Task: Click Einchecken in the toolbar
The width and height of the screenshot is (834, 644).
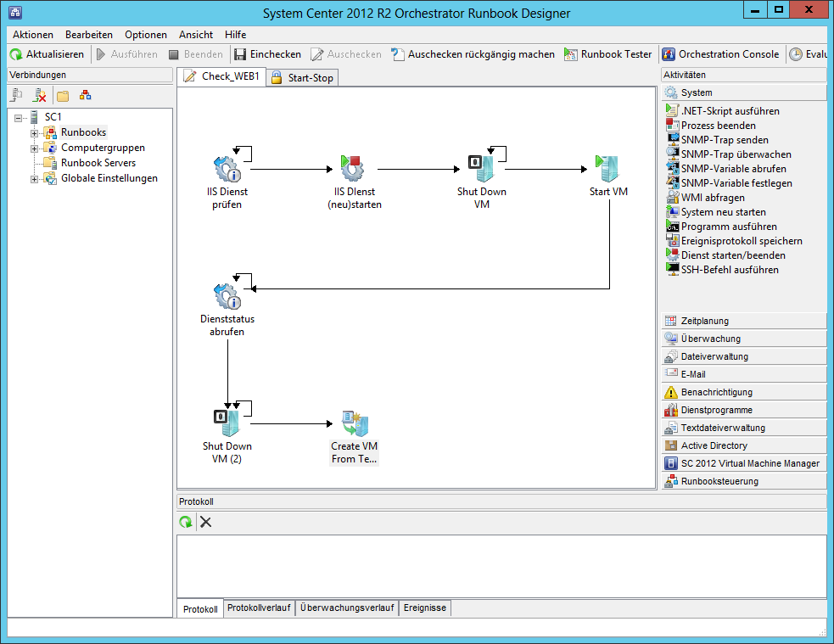Action: pyautogui.click(x=267, y=54)
